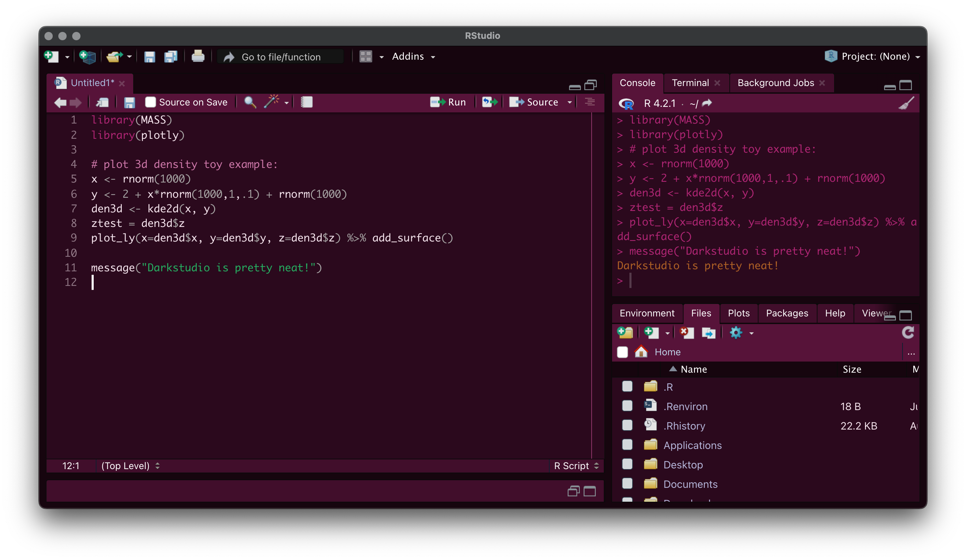The image size is (966, 560).
Task: Close the Untitled1* tab
Action: (122, 83)
